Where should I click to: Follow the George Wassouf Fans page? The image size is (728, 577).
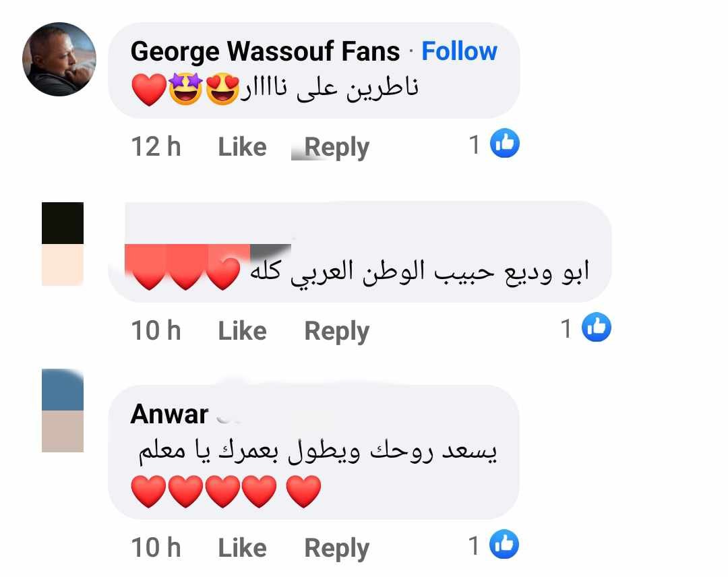459,51
